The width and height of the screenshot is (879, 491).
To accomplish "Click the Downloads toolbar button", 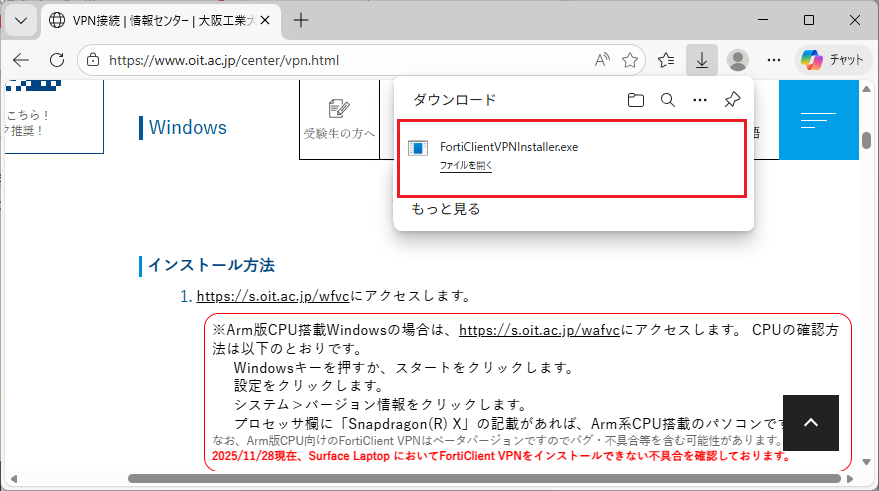I will [x=702, y=60].
